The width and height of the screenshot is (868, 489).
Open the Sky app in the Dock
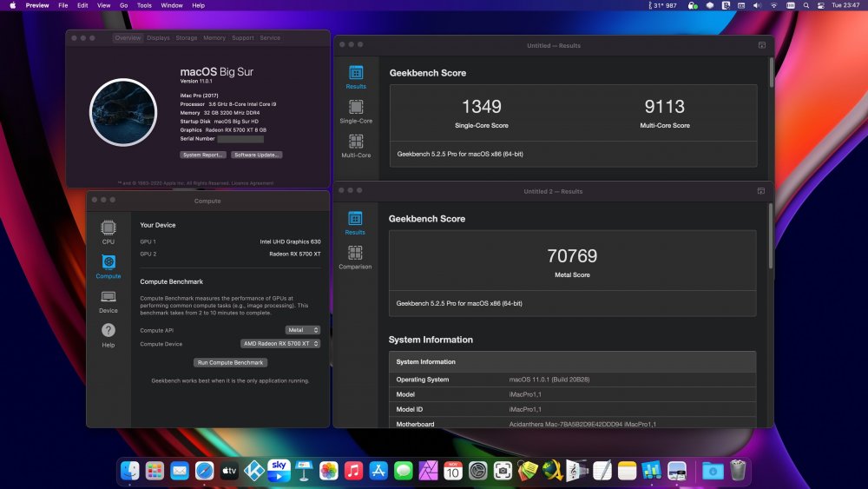(x=279, y=471)
